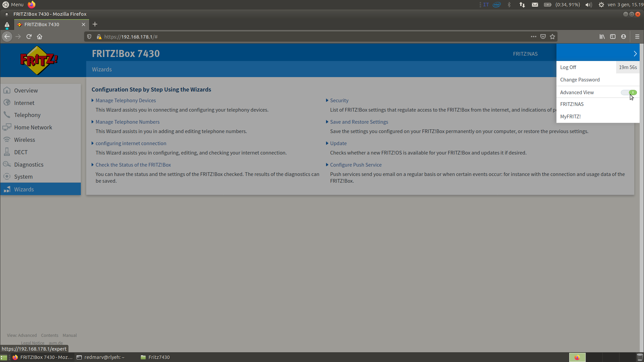Click the System gear icon in sidebar
The height and width of the screenshot is (362, 644).
click(7, 177)
